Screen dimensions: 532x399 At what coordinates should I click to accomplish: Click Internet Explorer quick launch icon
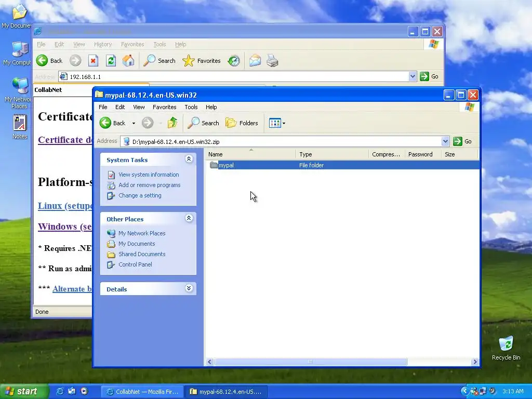coord(60,391)
